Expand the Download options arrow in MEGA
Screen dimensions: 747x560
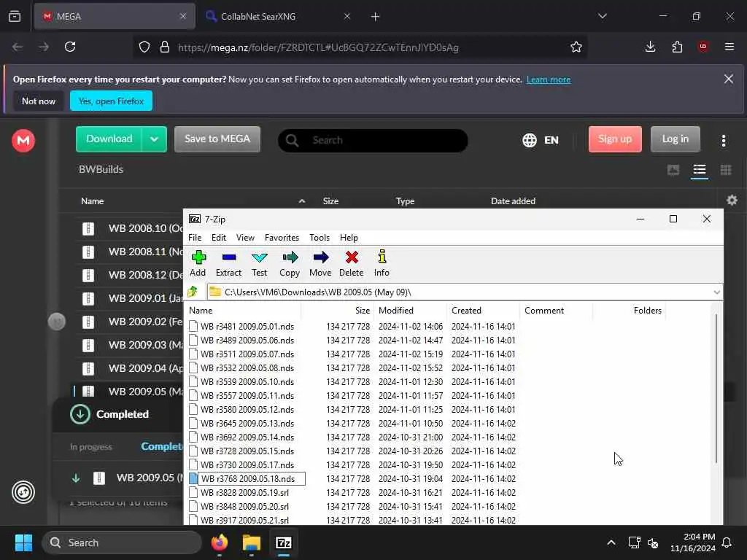coord(154,139)
